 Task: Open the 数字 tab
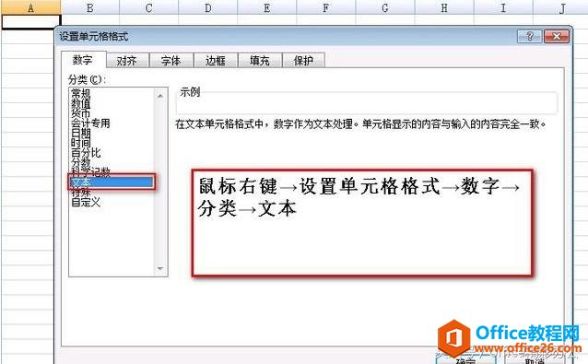point(84,60)
